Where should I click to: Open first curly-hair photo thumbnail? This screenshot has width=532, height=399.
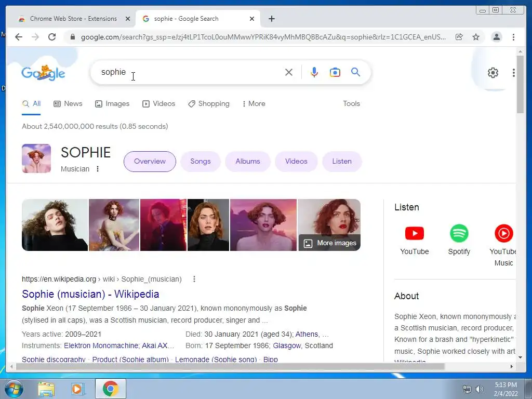click(x=55, y=225)
